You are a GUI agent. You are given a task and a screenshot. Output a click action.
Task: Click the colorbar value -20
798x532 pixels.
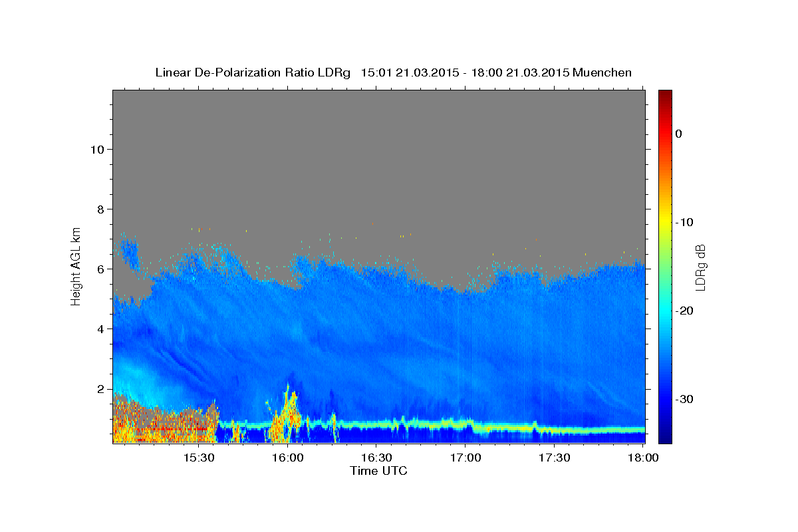(x=684, y=311)
